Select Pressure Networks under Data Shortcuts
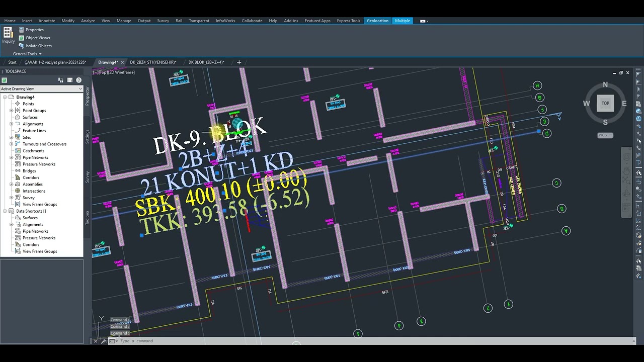Viewport: 644px width, 362px height. tap(39, 238)
